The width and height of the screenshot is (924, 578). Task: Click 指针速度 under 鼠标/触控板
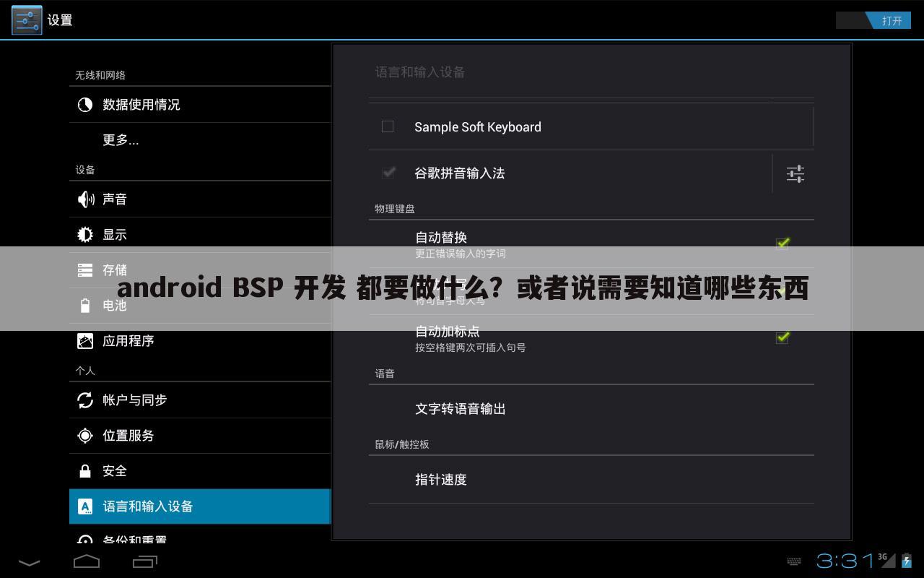pos(440,479)
